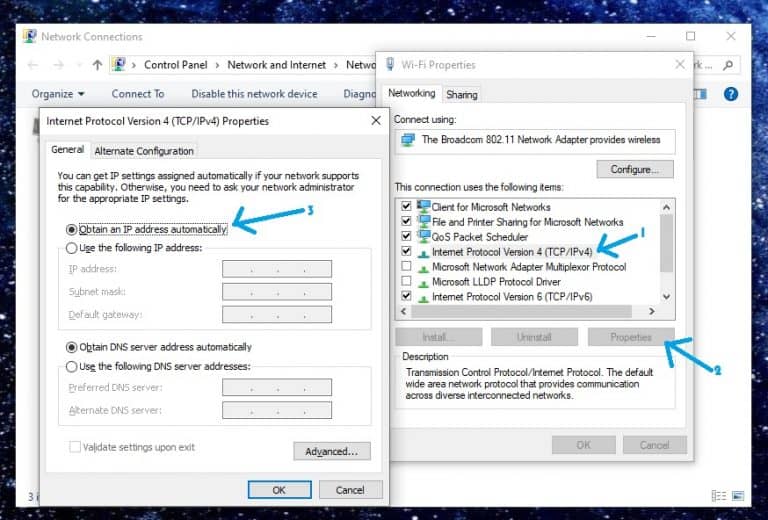This screenshot has height=520, width=768.
Task: Click the Forward arrow in Network Connections
Action: coord(58,65)
